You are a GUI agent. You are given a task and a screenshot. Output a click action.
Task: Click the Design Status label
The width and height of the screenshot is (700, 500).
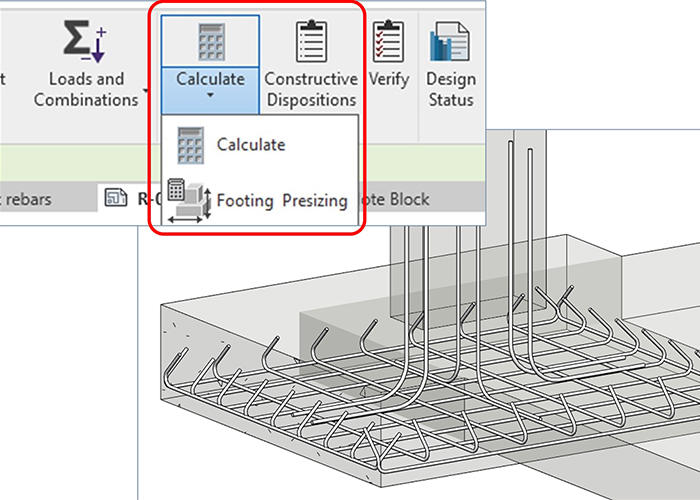click(451, 89)
